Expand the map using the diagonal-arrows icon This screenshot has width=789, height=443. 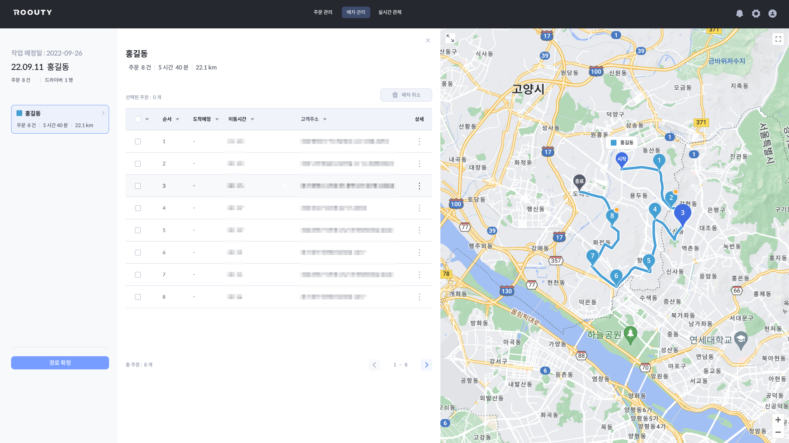[x=451, y=39]
